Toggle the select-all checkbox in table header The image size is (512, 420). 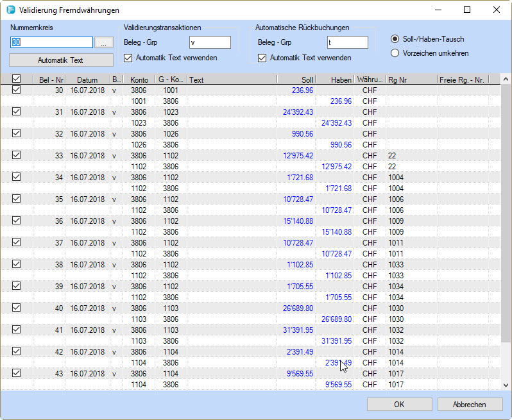(17, 80)
